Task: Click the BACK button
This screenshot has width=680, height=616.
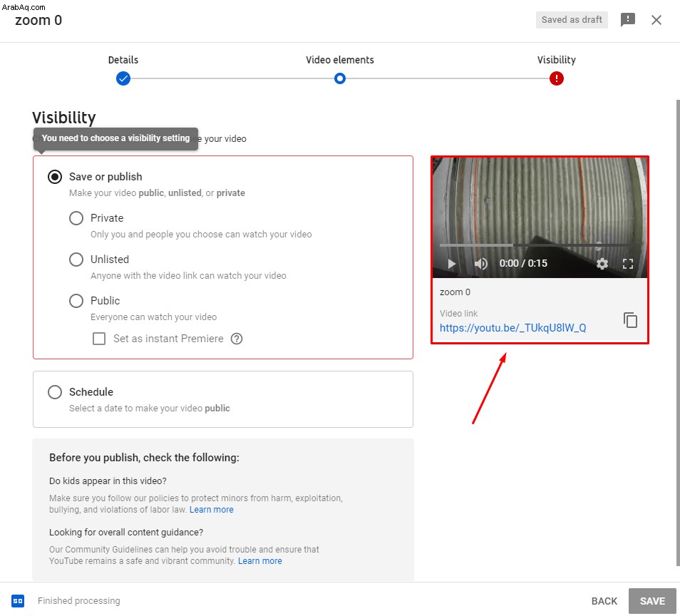Action: [x=604, y=601]
